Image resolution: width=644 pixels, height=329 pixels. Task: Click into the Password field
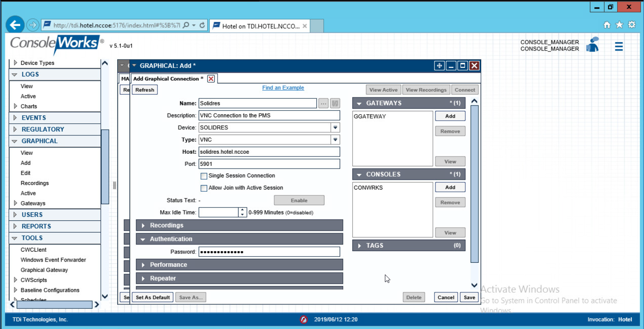click(269, 252)
